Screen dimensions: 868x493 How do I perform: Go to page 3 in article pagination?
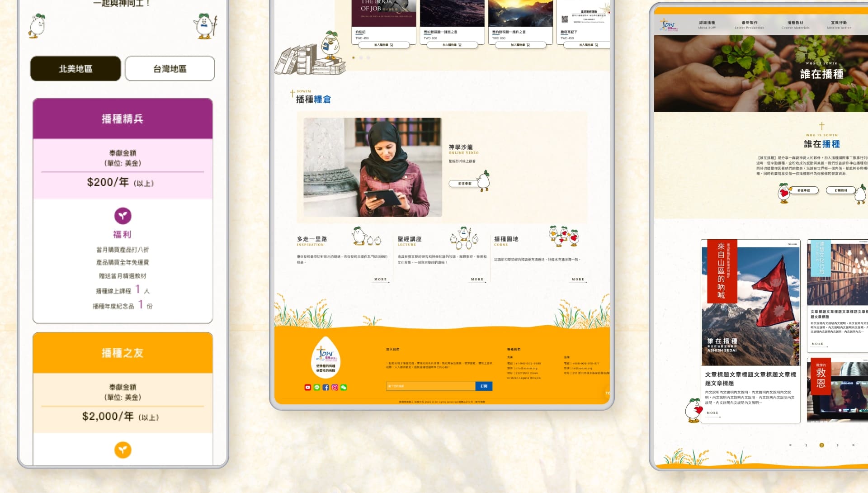tap(837, 445)
